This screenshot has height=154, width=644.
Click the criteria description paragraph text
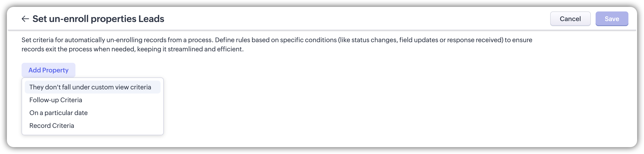tap(277, 44)
